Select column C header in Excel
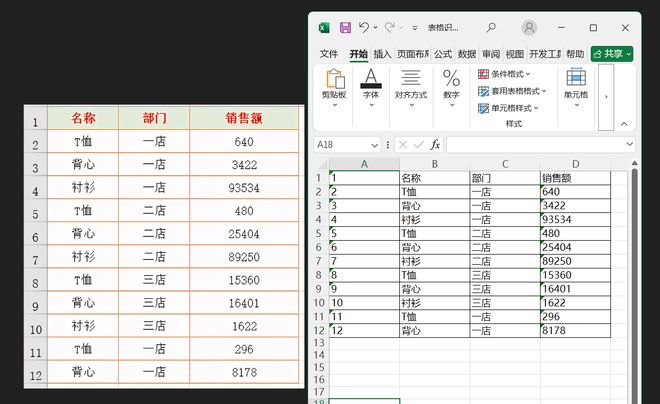The height and width of the screenshot is (404, 660). point(505,164)
